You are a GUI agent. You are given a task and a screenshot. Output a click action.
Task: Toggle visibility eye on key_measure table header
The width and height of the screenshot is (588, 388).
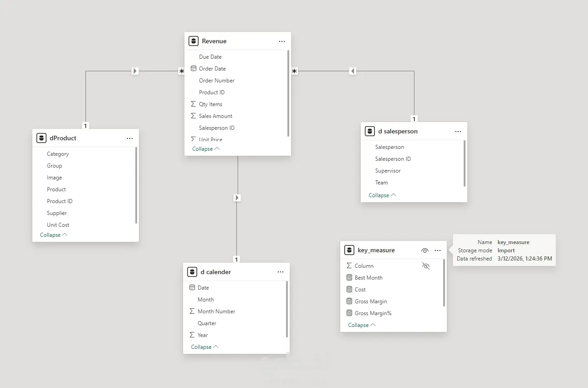pyautogui.click(x=425, y=250)
